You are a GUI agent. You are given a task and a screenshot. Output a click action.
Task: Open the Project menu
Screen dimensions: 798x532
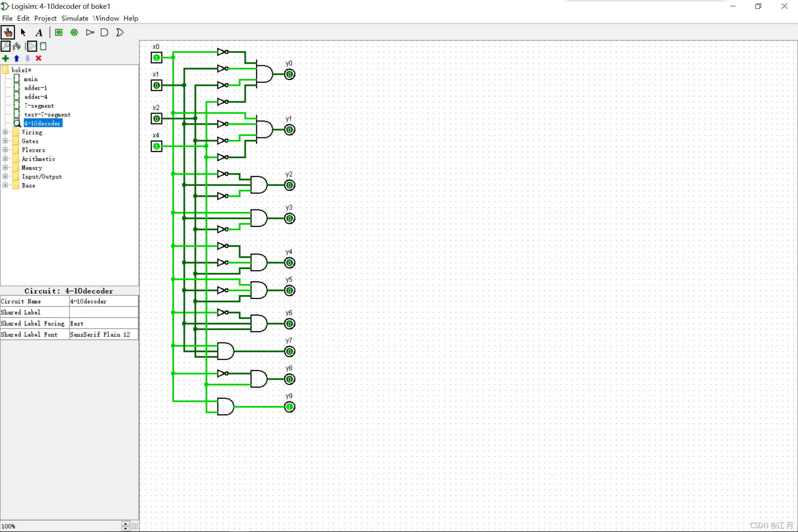pyautogui.click(x=45, y=18)
